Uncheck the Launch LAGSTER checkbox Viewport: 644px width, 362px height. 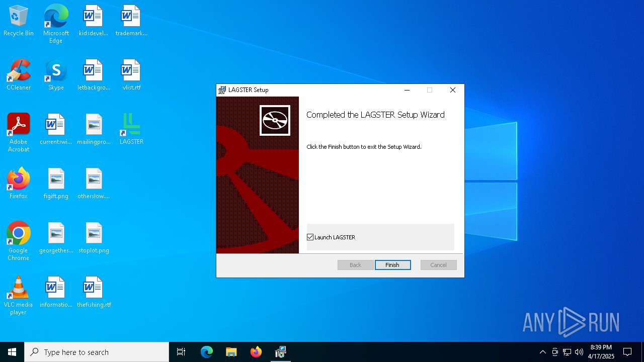(310, 237)
